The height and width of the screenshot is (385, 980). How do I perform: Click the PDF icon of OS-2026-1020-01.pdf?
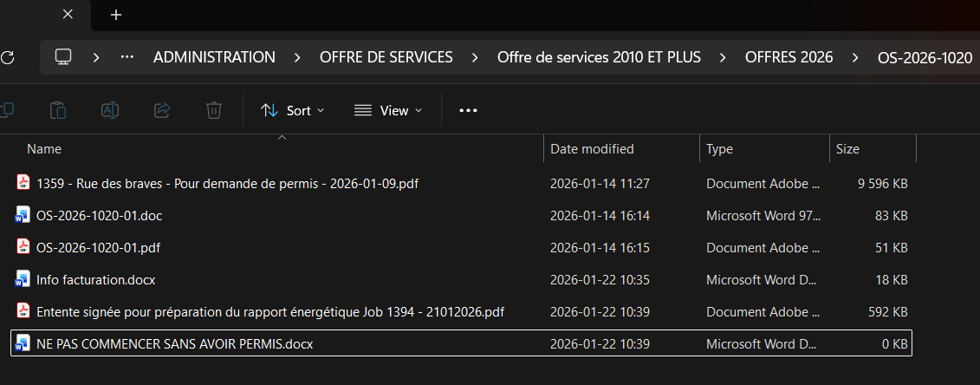coord(23,247)
